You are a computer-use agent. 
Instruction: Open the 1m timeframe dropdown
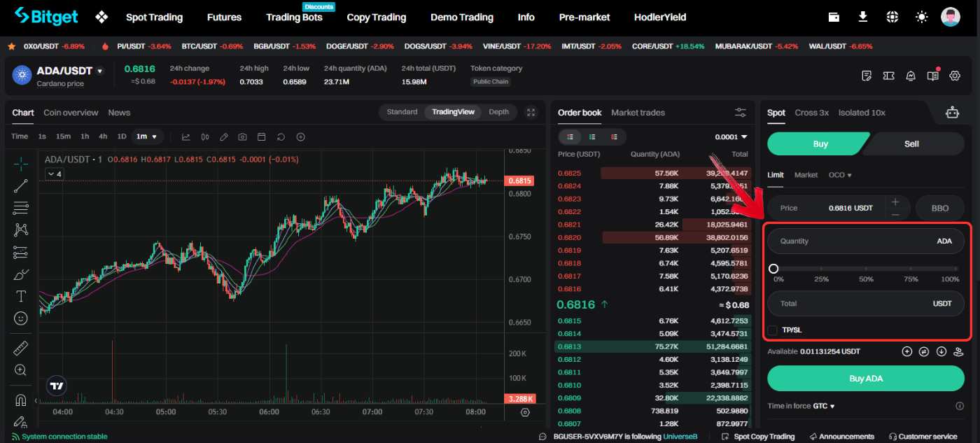point(147,136)
